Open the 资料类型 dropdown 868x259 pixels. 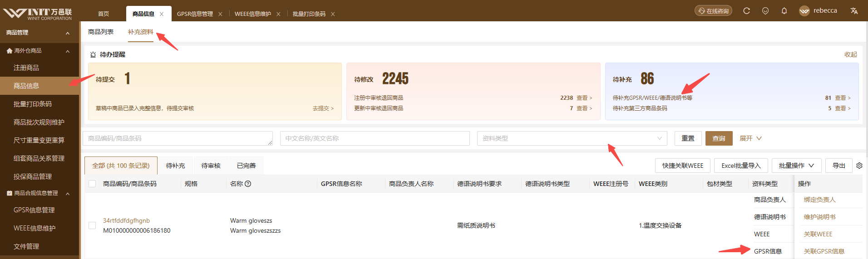572,138
